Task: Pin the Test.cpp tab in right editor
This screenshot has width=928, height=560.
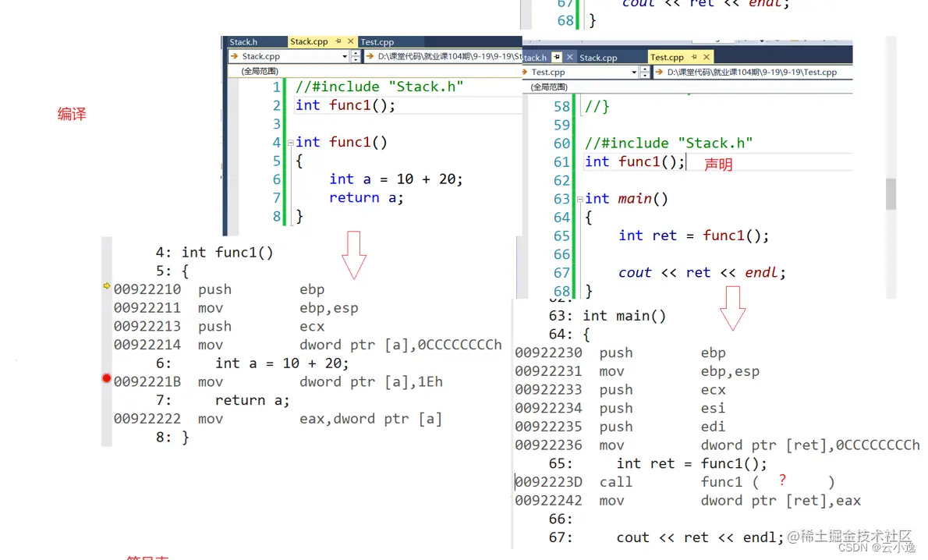Action: 694,58
